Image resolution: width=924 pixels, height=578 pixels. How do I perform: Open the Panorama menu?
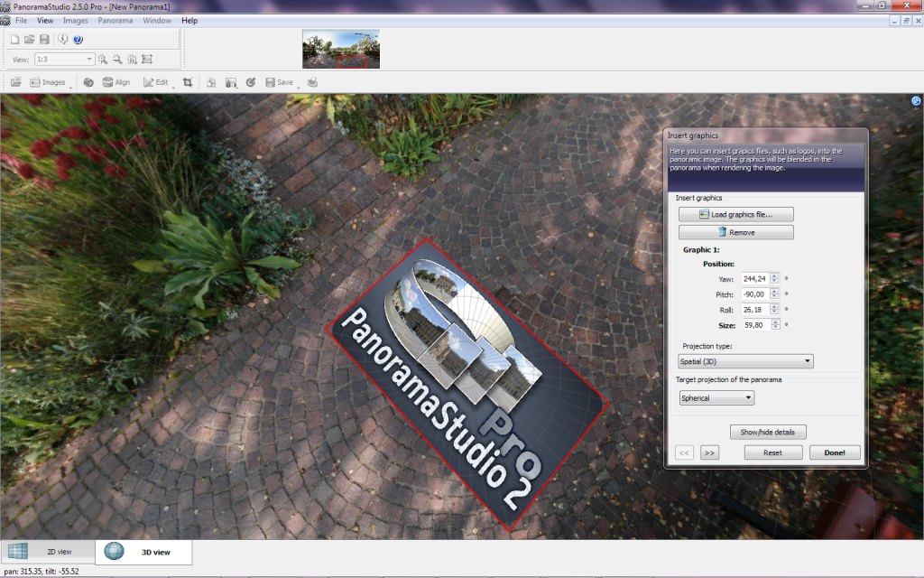click(x=115, y=21)
